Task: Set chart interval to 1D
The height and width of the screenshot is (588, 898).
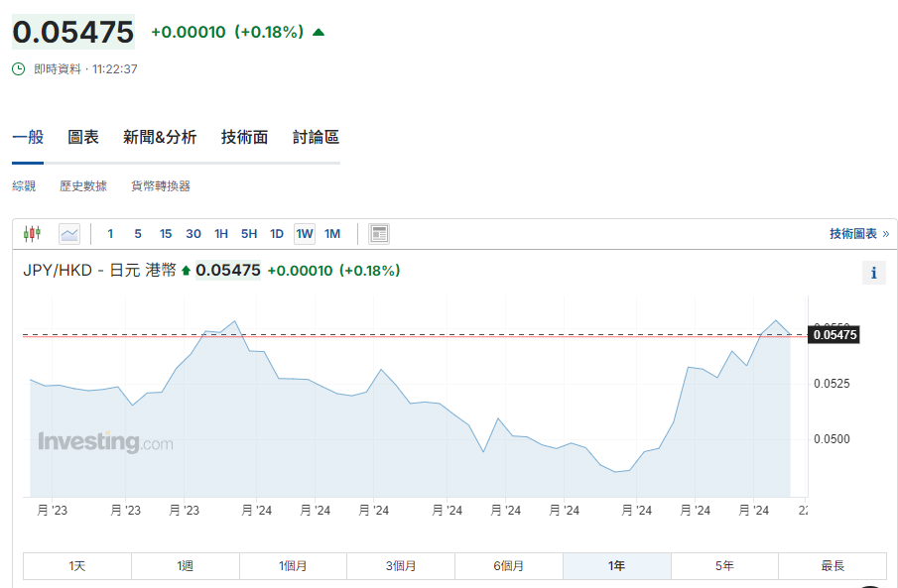Action: (277, 234)
